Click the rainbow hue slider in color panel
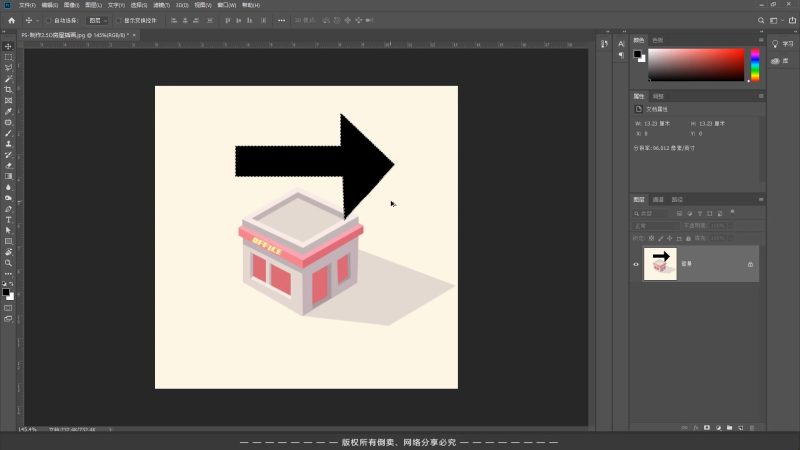The image size is (800, 450). [x=755, y=65]
